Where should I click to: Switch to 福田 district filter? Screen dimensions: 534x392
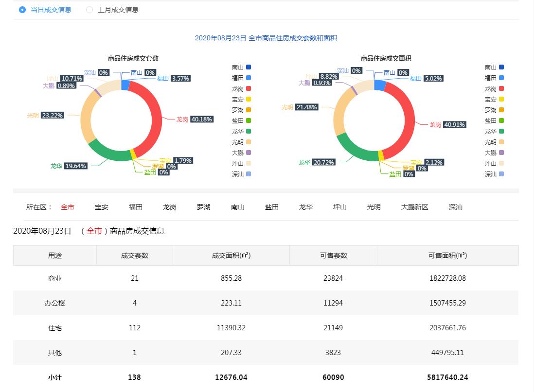pos(136,207)
